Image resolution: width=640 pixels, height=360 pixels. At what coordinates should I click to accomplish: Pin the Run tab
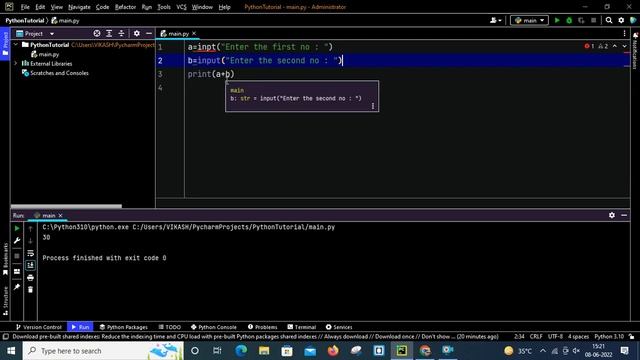[17, 287]
